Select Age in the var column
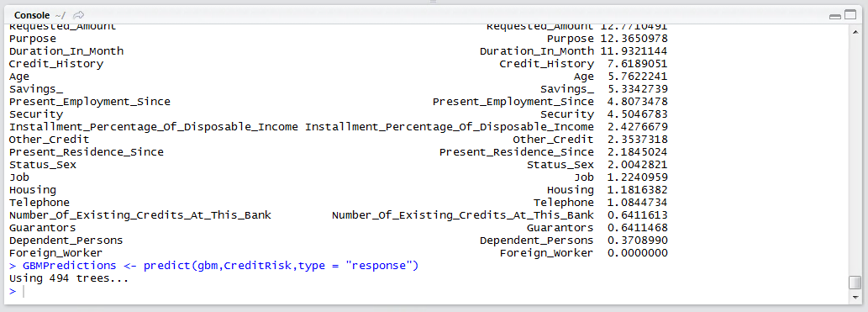This screenshot has height=312, width=868. [584, 77]
